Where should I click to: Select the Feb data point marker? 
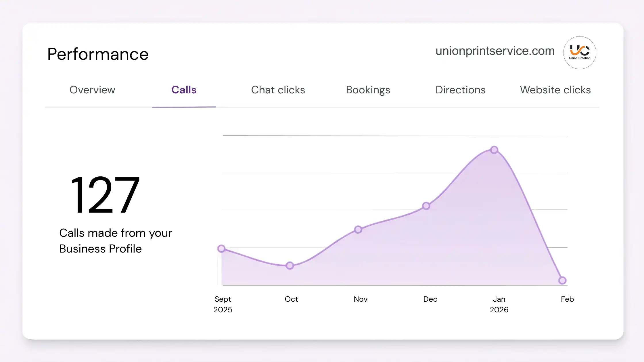coord(562,280)
